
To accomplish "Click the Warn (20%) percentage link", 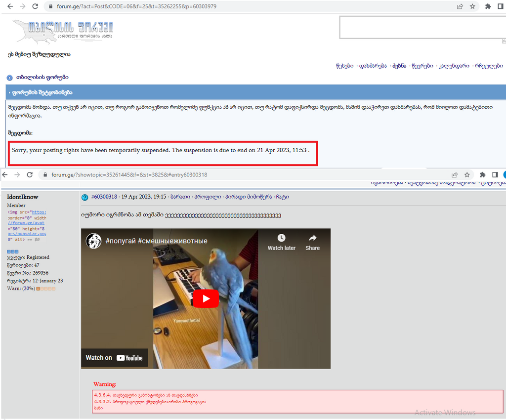I will pyautogui.click(x=28, y=289).
